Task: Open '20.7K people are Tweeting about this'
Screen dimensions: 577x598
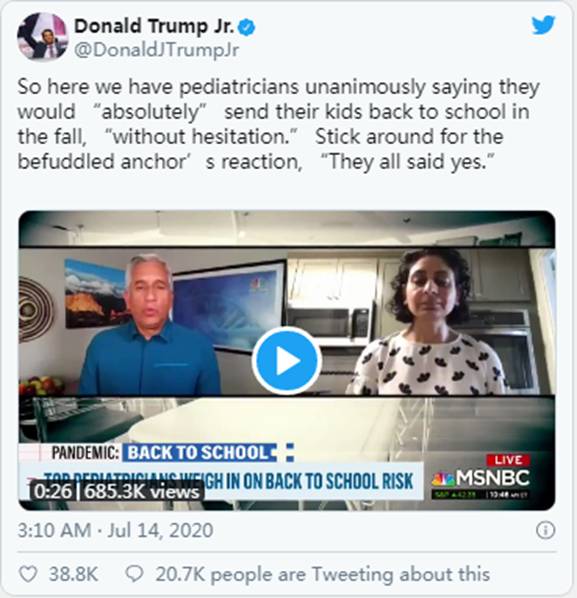Action: (323, 574)
